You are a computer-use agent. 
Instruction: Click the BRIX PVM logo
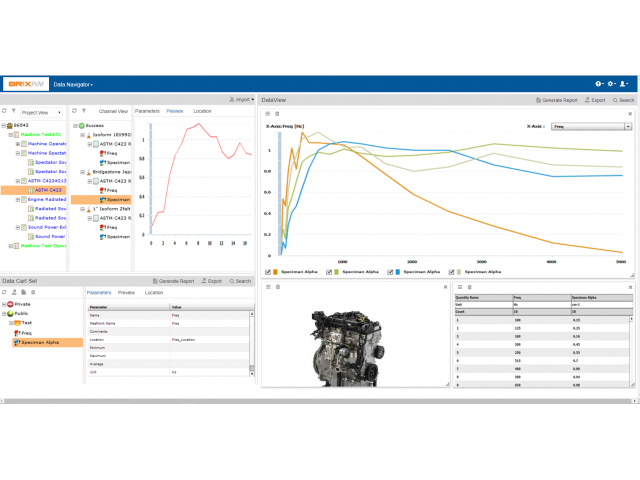(25, 85)
